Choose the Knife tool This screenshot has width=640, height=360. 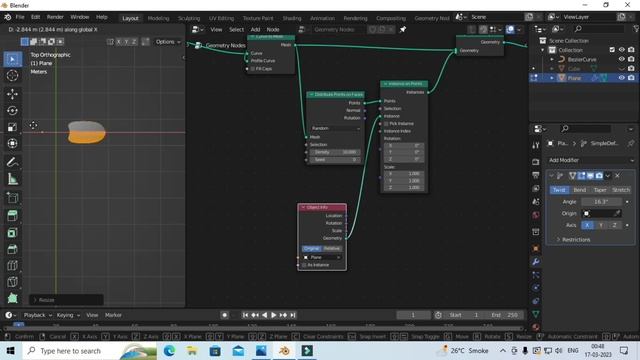coord(13,282)
